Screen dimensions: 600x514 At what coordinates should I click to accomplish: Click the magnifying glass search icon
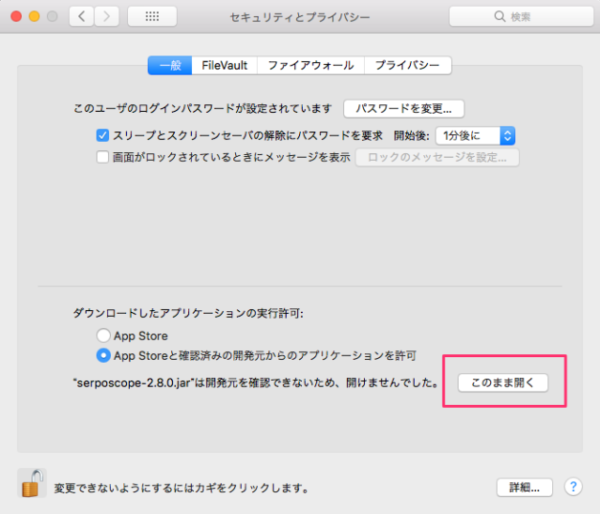click(x=489, y=17)
